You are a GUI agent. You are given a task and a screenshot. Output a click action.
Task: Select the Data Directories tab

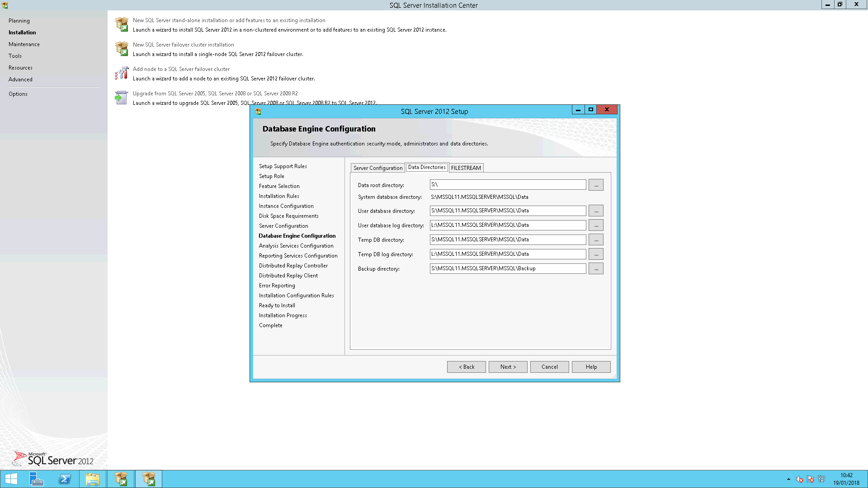[427, 167]
